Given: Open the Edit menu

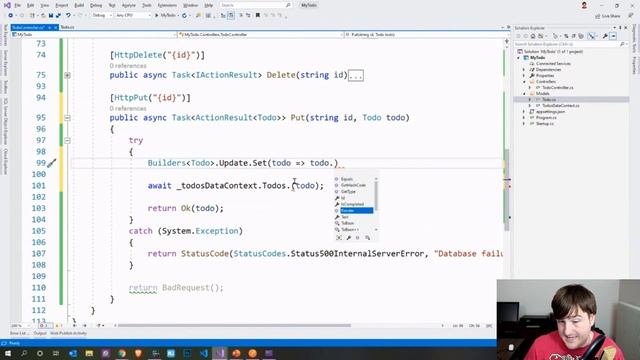Looking at the screenshot, I should point(31,5).
